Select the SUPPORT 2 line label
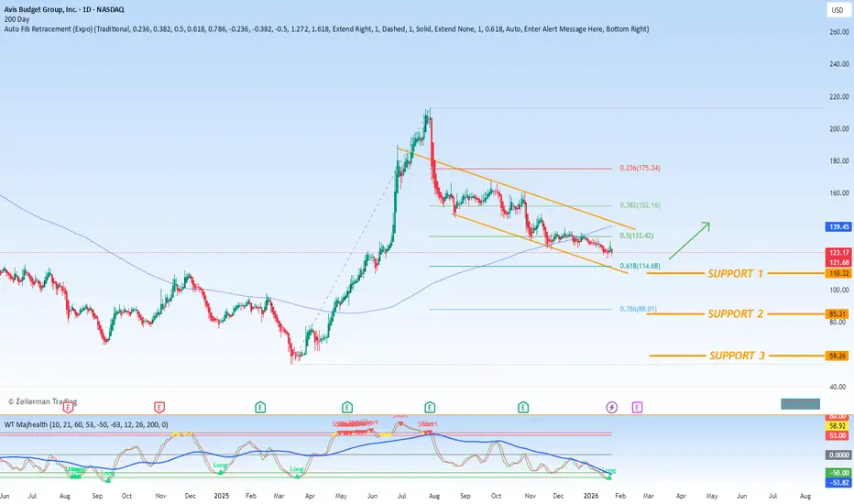This screenshot has height=504, width=854. tap(736, 313)
